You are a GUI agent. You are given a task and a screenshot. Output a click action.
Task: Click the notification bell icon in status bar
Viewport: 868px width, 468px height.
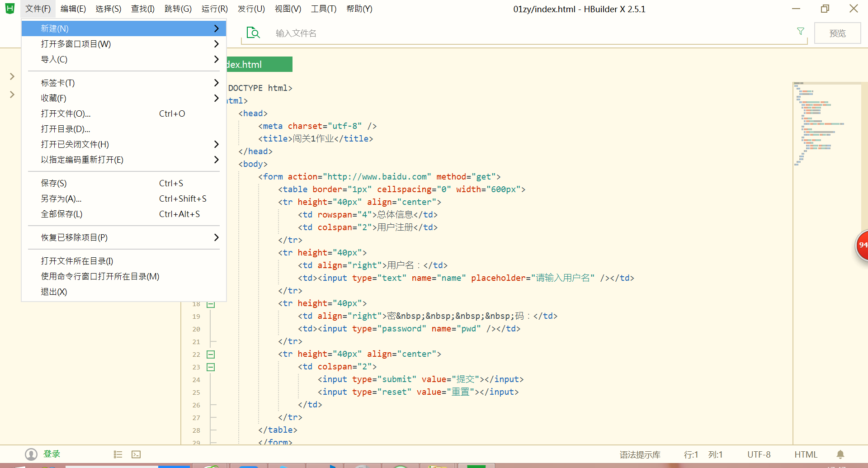pyautogui.click(x=841, y=454)
